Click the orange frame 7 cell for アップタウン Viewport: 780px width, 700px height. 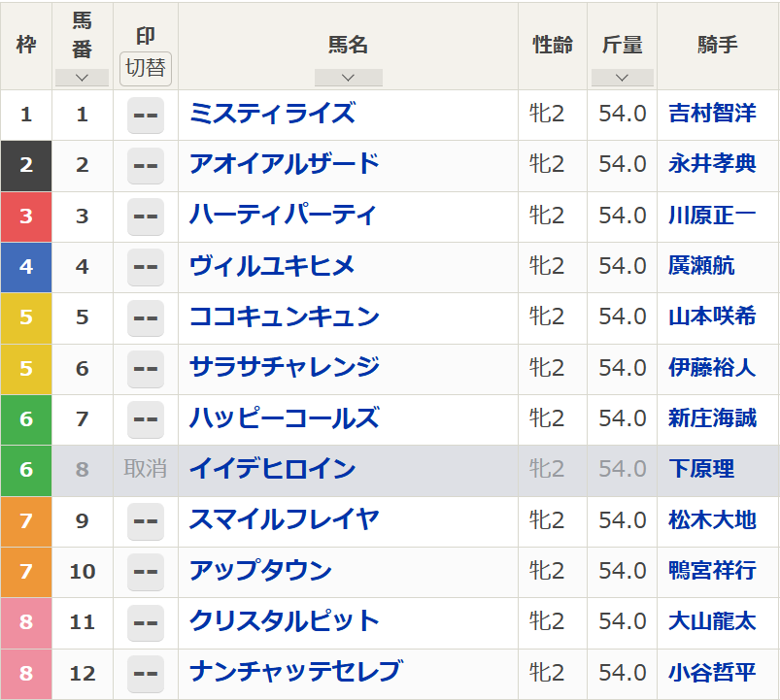point(26,572)
